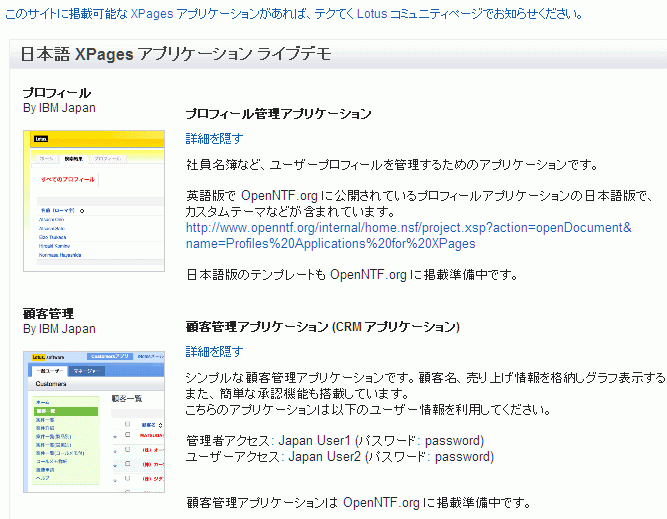Click the こちらのアプリケーションは以下のユーザー情報 line
Screen dimensions: 667x519
pos(368,410)
